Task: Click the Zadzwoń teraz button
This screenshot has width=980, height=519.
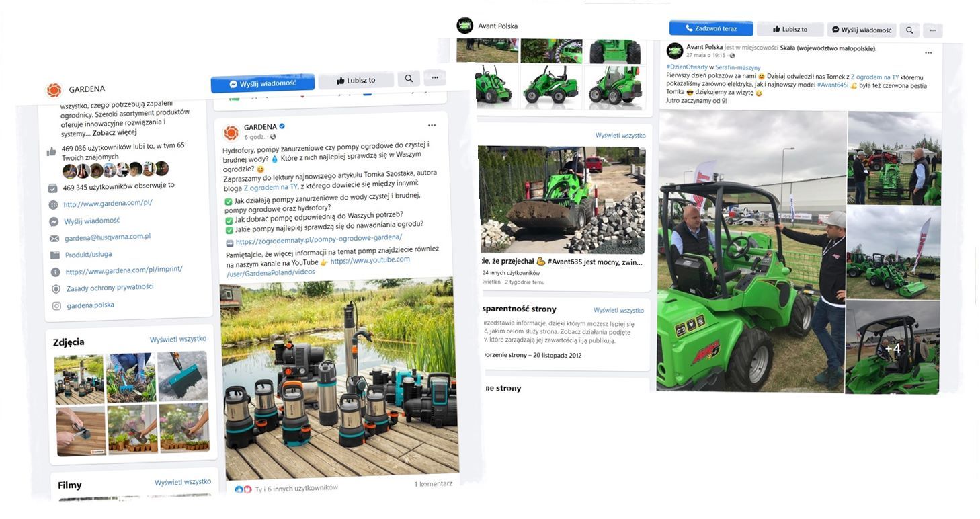Action: tap(710, 28)
